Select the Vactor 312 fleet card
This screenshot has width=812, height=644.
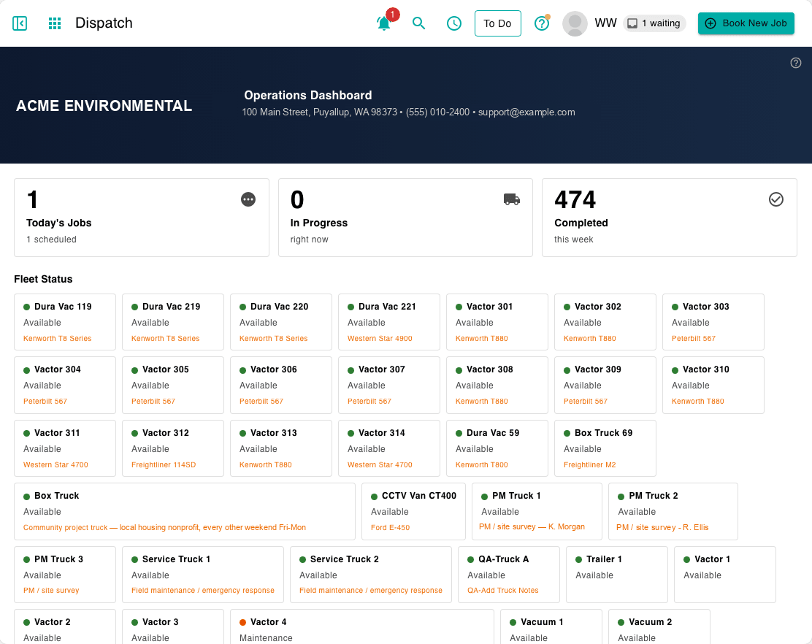pos(173,448)
